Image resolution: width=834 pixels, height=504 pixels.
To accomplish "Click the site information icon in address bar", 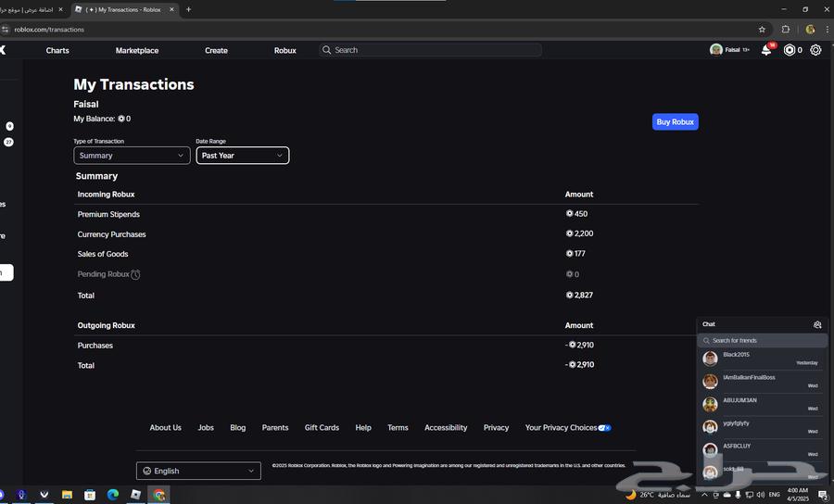I will click(6, 30).
